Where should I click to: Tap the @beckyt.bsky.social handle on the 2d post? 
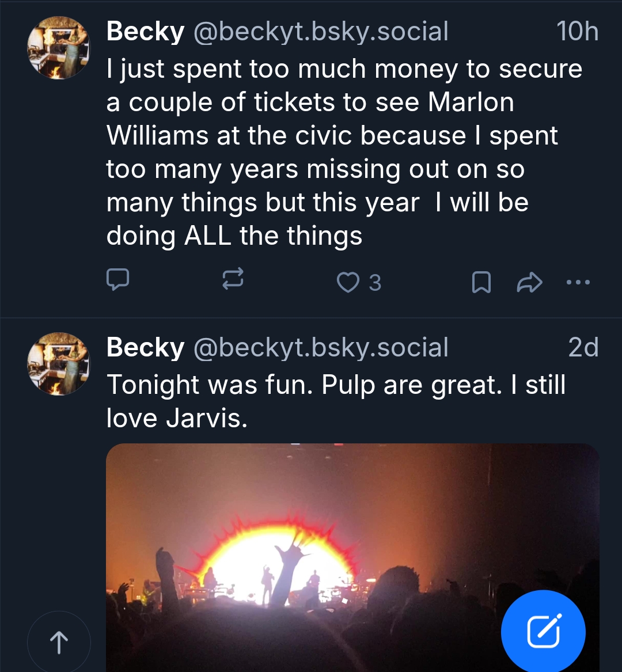click(x=321, y=347)
